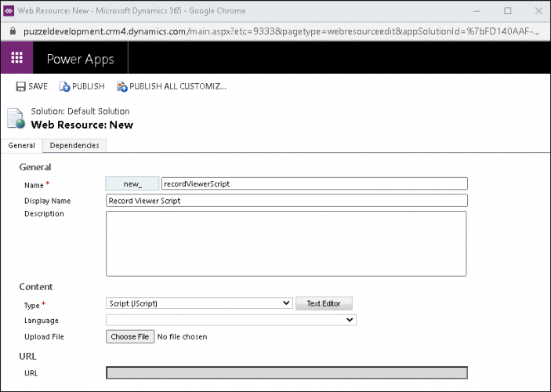Screen dimensions: 551x392
Task: Select the General tab
Action: (x=21, y=145)
